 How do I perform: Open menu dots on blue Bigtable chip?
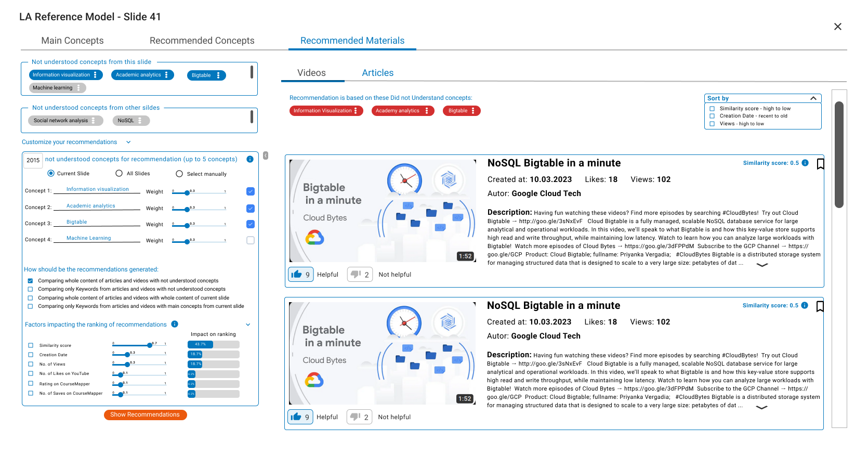[x=218, y=75]
